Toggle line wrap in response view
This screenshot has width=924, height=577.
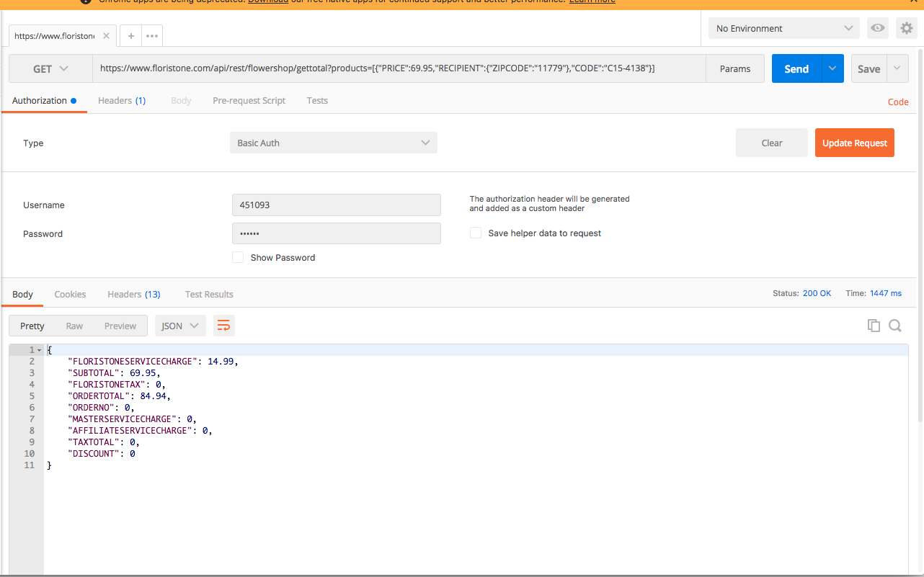(x=223, y=326)
